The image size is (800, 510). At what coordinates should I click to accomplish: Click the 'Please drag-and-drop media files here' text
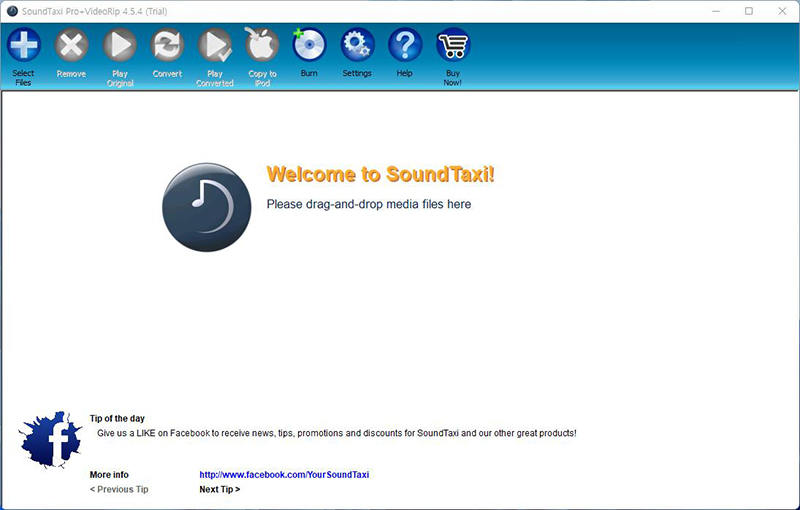click(369, 204)
